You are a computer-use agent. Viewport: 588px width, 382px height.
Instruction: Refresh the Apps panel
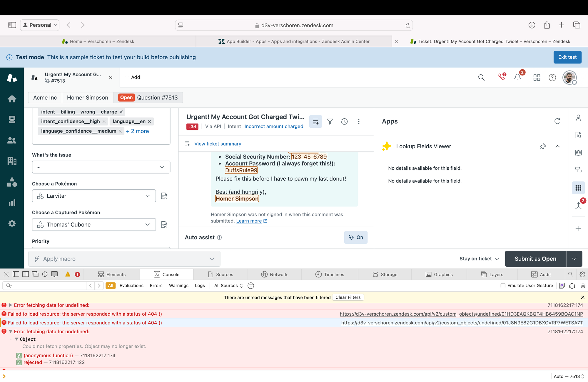coord(557,121)
